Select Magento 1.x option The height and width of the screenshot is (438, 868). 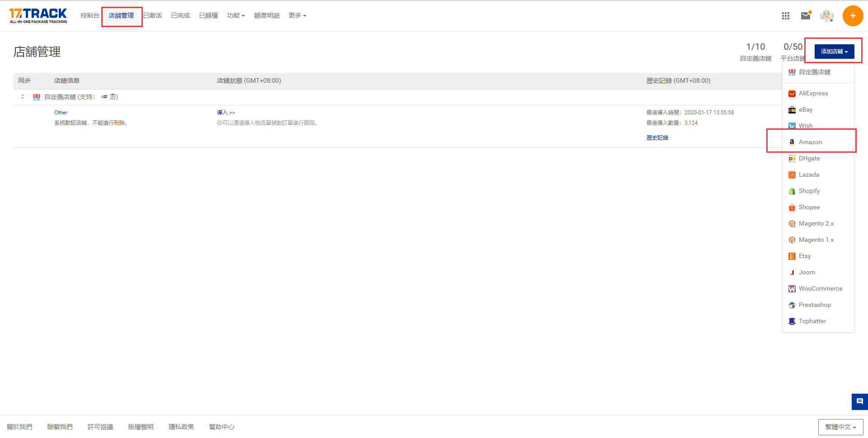[x=818, y=240]
